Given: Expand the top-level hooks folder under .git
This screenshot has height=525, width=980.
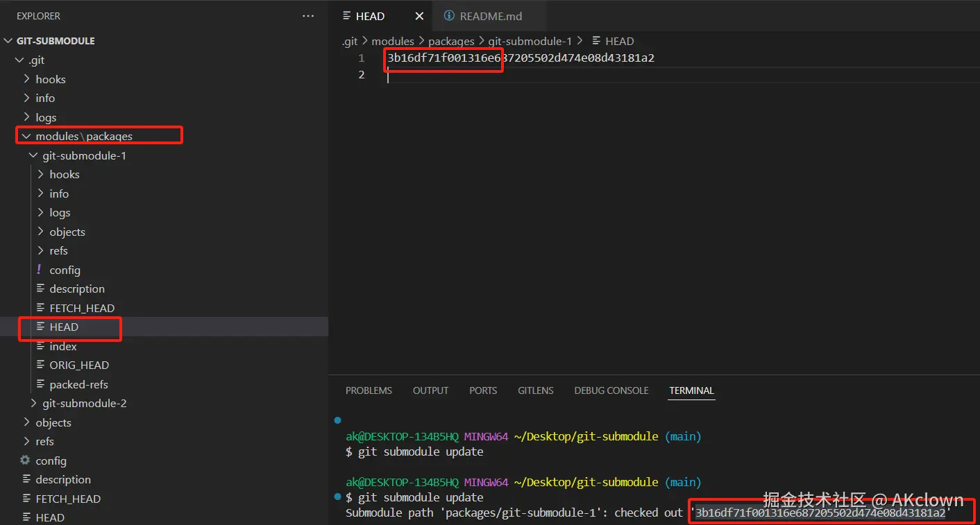Looking at the screenshot, I should [x=27, y=79].
